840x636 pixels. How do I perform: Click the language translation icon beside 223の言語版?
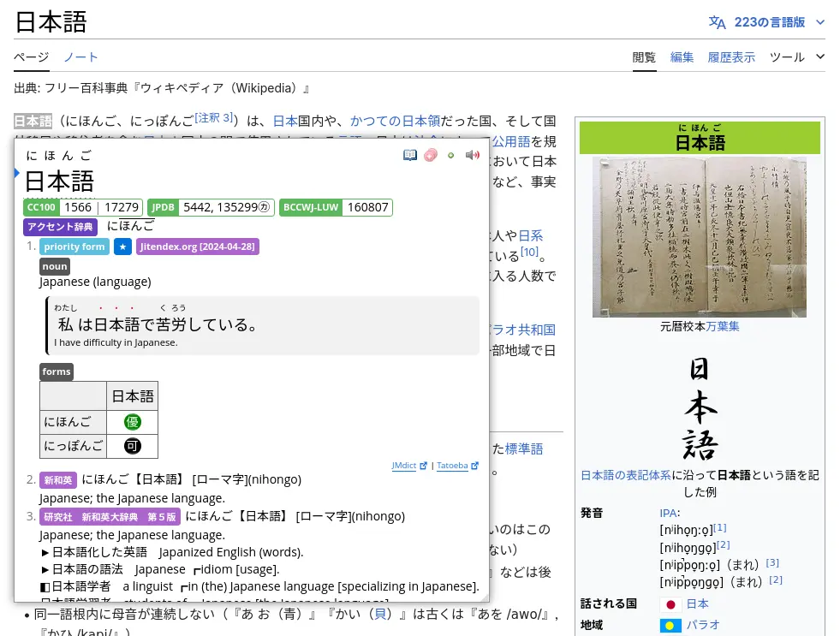(x=717, y=22)
